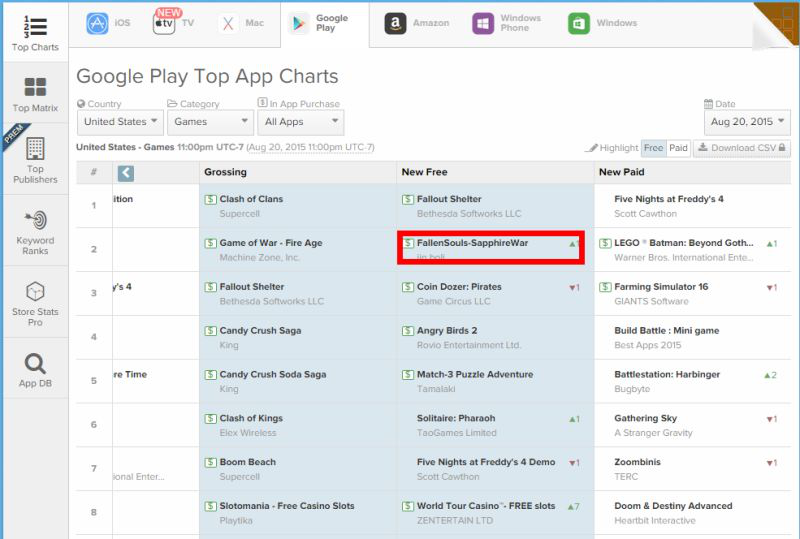Open Match-3 Puzzle Adventure listing
Image resolution: width=800 pixels, height=539 pixels.
click(475, 375)
